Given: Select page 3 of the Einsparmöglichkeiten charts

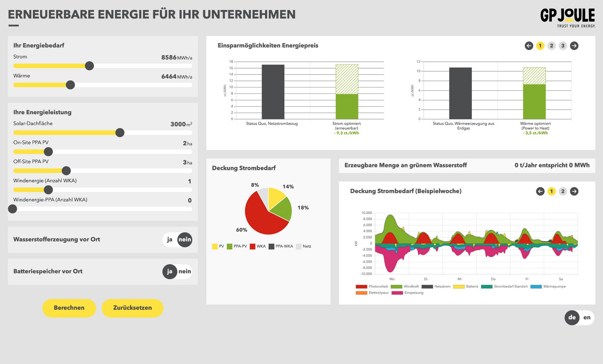Looking at the screenshot, I should point(563,46).
